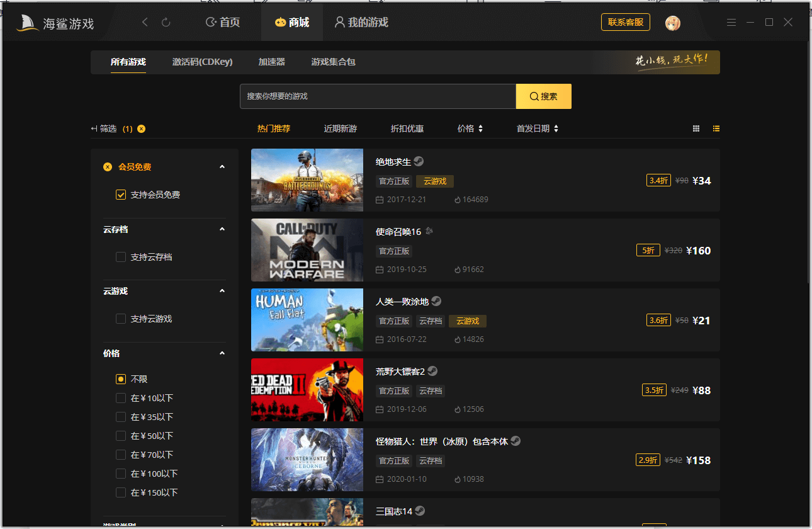Screen dimensions: 812x529
Task: Collapse the 价格 filter section
Action: pyautogui.click(x=222, y=353)
